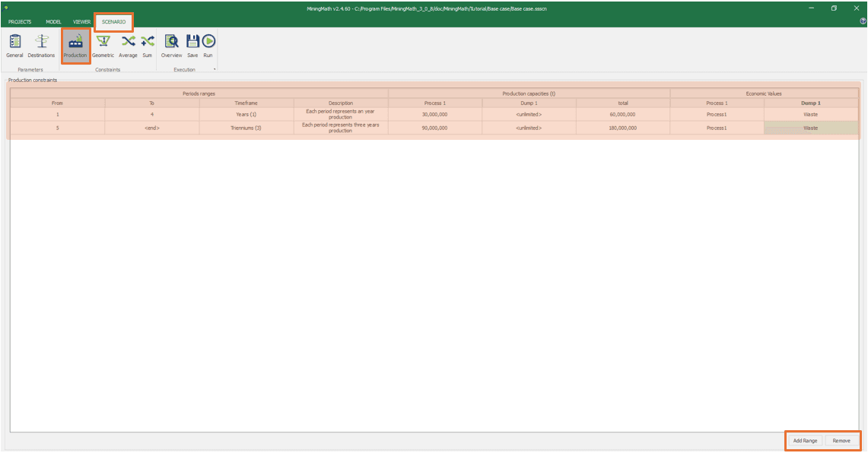Click the Add Range button

coord(804,441)
